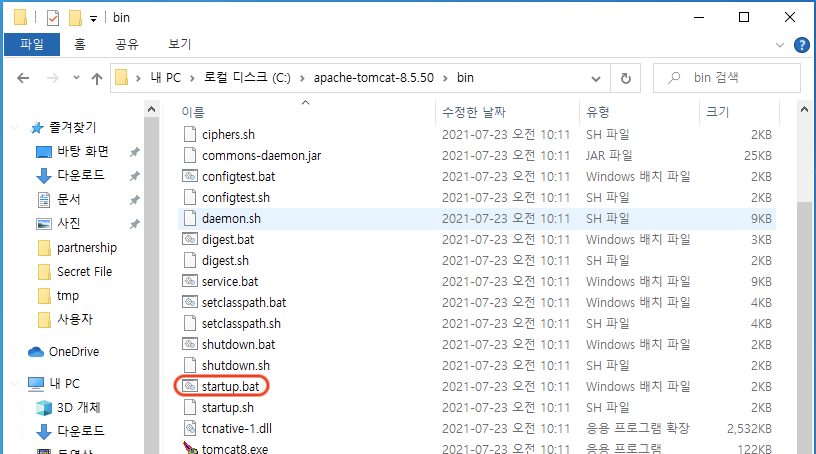Navigate to apache-tomcat-8.5.50 in breadcrumb
This screenshot has height=454, width=816.
[373, 78]
